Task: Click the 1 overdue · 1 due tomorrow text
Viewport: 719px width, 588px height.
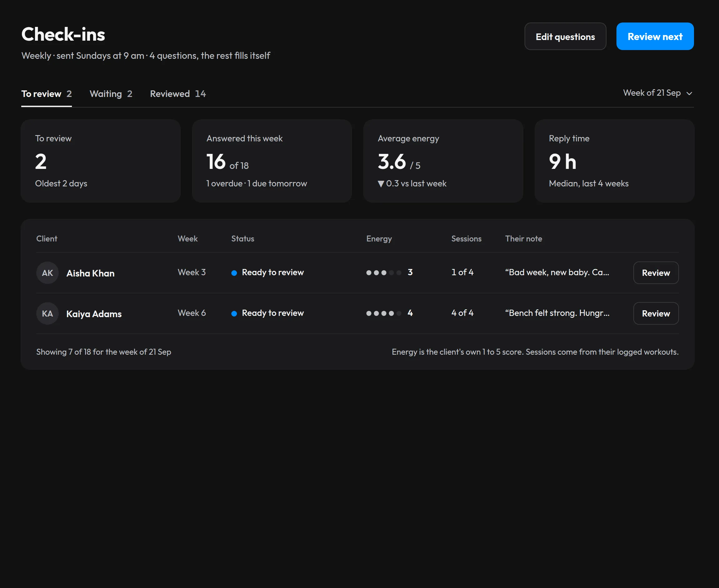Action: pos(257,184)
